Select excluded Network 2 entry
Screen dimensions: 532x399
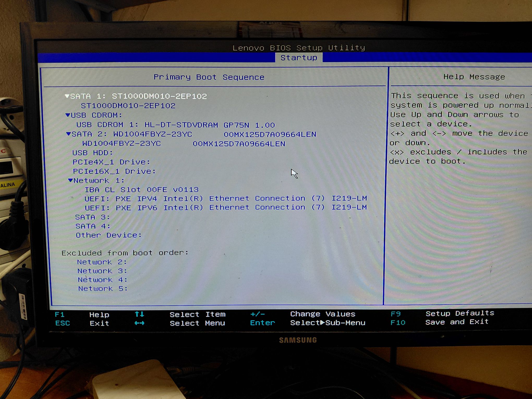[102, 262]
